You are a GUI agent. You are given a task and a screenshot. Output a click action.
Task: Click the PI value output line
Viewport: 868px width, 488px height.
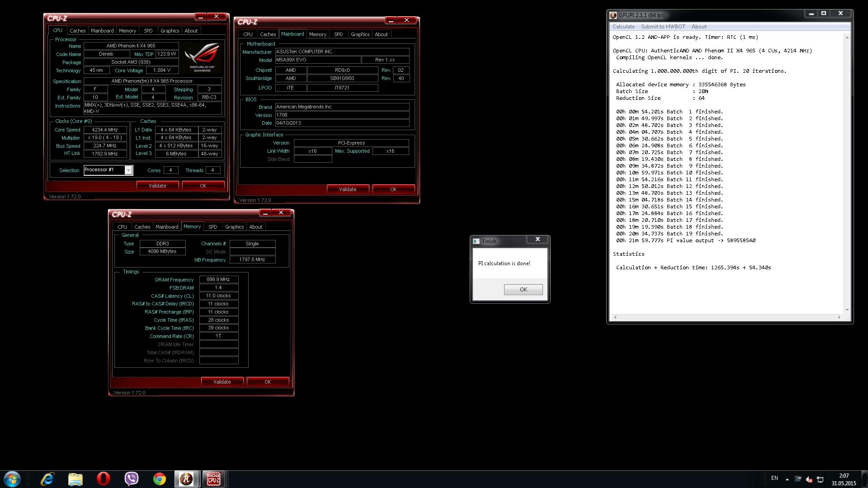click(x=685, y=240)
